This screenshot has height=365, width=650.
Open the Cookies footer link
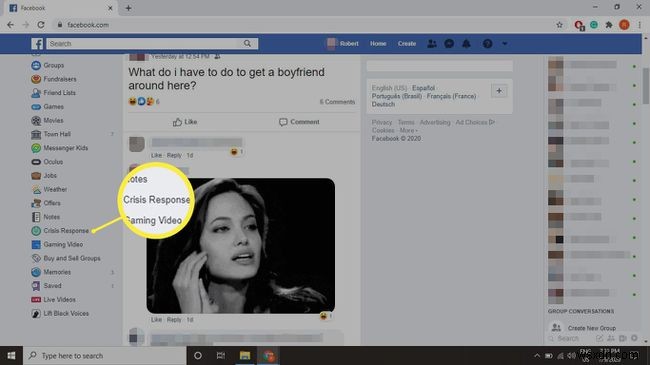pos(383,130)
